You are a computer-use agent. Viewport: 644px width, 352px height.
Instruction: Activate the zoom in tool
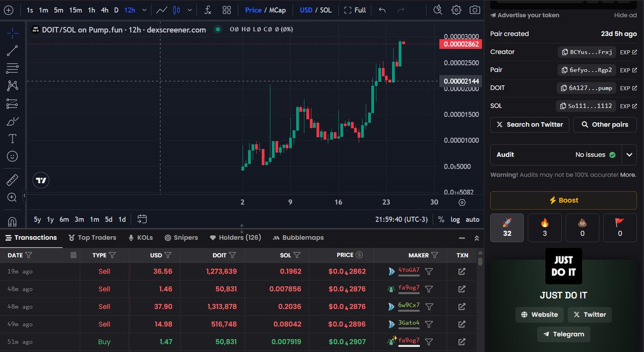point(12,197)
